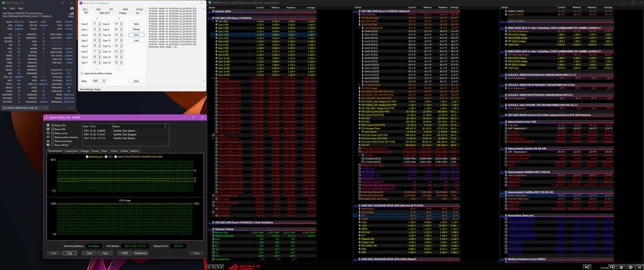The width and height of the screenshot is (644, 270).
Task: Increase Core 0 offset with up arrow
Action: pos(100,23)
